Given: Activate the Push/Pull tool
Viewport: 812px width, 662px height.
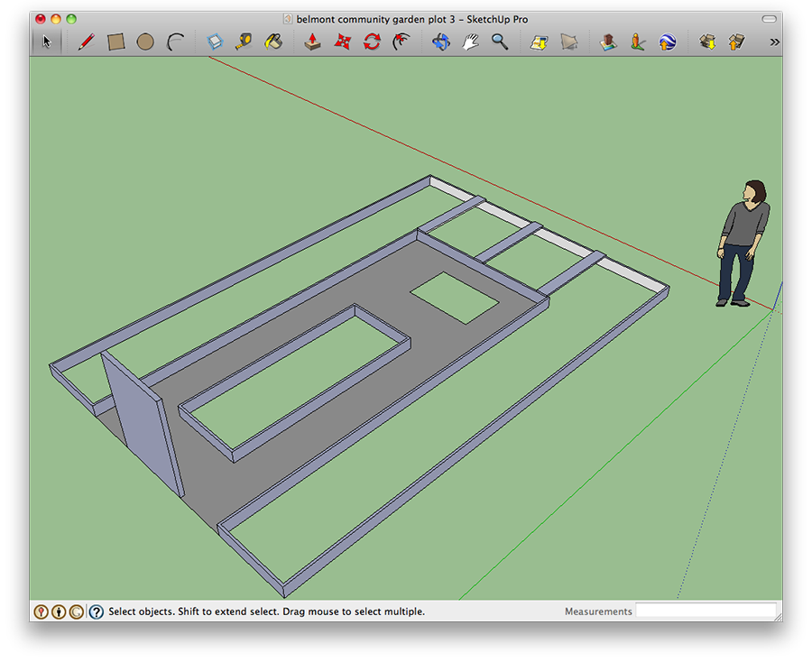Looking at the screenshot, I should click(313, 41).
